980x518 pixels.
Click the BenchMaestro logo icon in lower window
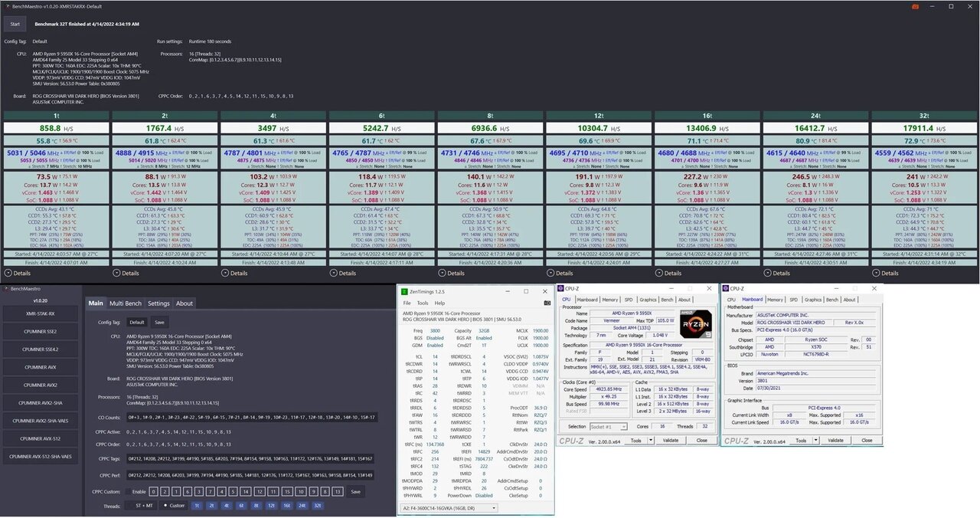[5, 290]
